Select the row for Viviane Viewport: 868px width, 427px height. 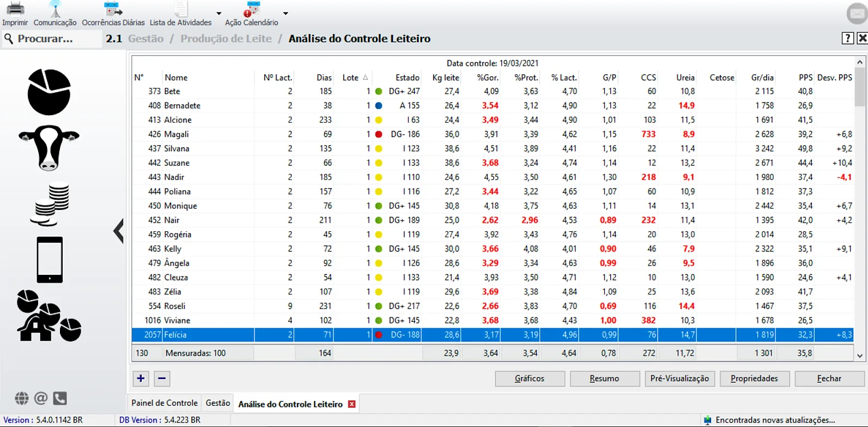click(493, 320)
